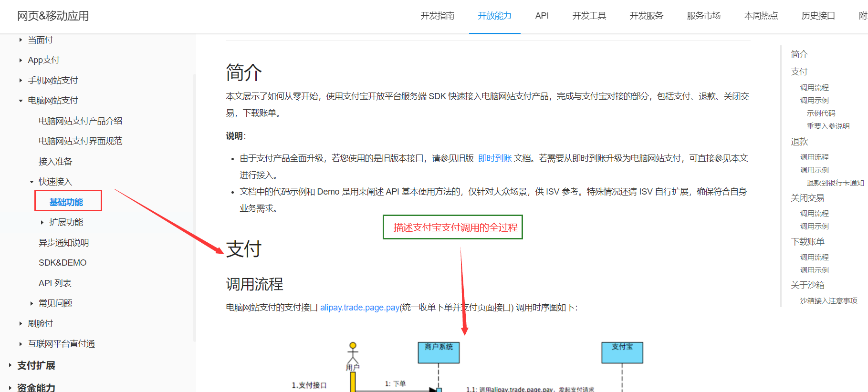This screenshot has height=392, width=868.
Task: Jump to 退款 in page outline
Action: (799, 142)
